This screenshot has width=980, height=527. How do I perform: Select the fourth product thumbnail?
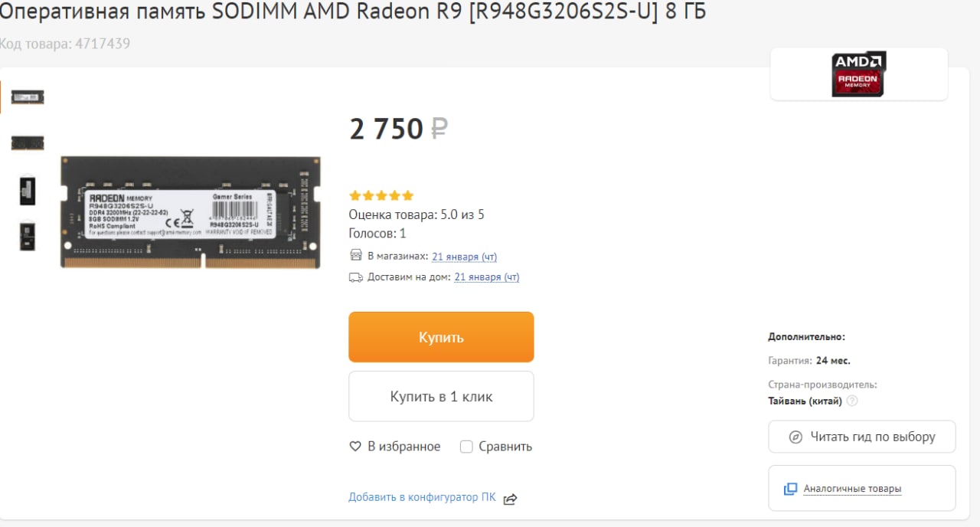[x=28, y=236]
